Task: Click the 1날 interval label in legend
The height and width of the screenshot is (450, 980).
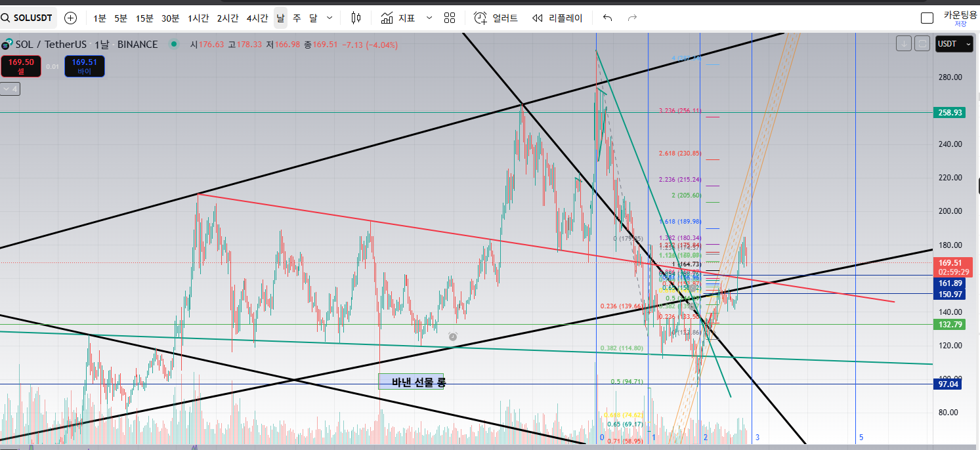Action: pyautogui.click(x=102, y=45)
